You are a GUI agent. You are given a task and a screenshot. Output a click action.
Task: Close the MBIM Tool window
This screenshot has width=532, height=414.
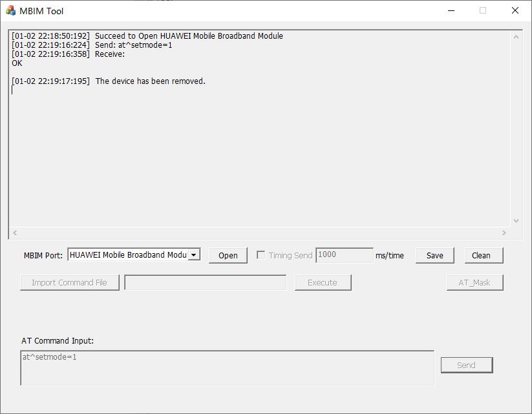pyautogui.click(x=515, y=11)
